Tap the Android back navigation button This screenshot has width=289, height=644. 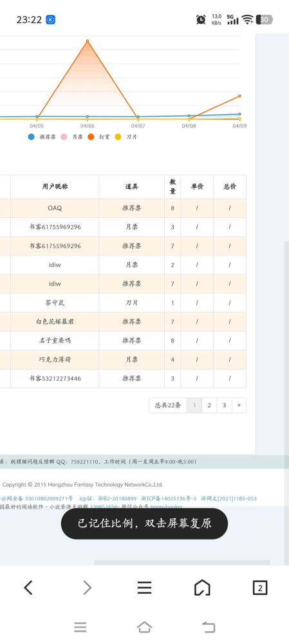pyautogui.click(x=209, y=627)
